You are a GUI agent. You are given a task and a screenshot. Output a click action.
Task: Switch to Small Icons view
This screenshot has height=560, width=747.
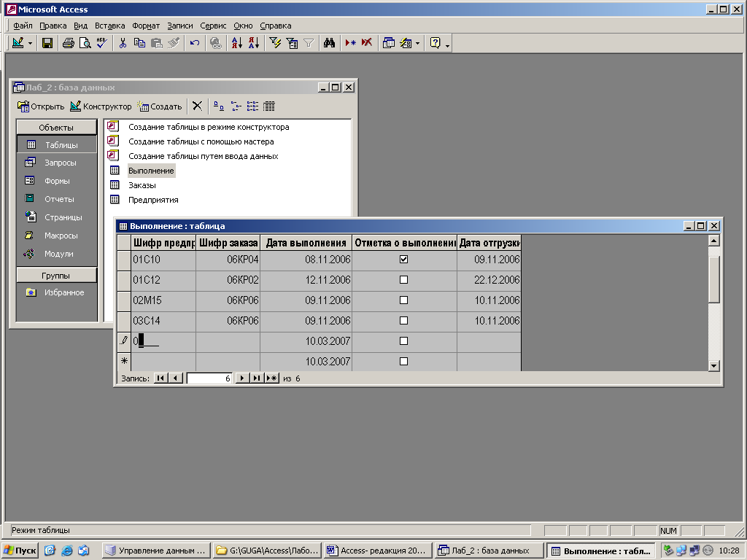coord(236,106)
